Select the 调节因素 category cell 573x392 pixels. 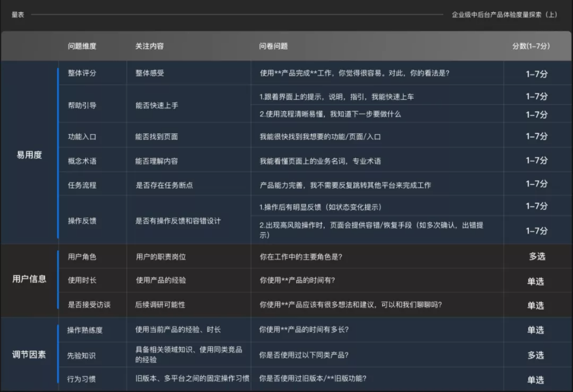click(x=29, y=354)
